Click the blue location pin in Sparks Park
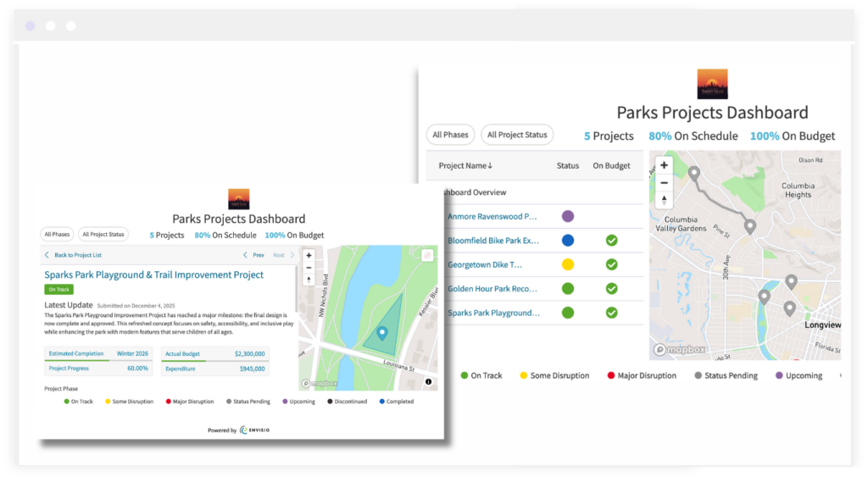 (x=381, y=334)
